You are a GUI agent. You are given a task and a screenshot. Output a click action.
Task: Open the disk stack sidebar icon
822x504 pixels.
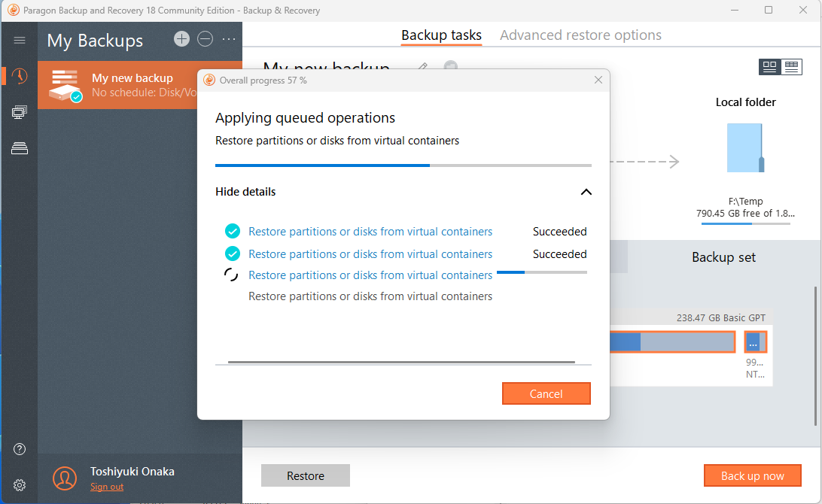20,148
